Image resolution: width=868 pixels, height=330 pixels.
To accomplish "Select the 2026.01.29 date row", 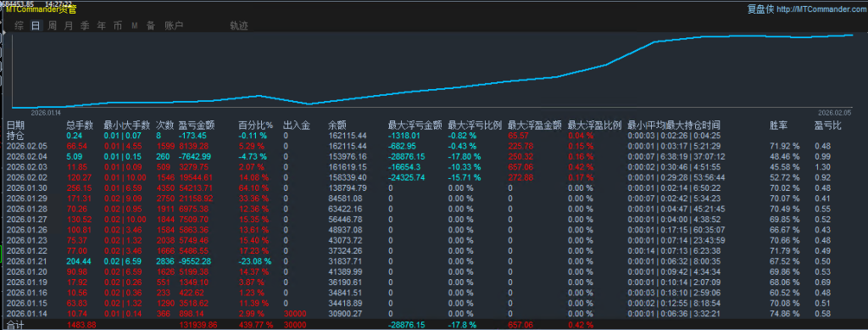I will (x=26, y=199).
